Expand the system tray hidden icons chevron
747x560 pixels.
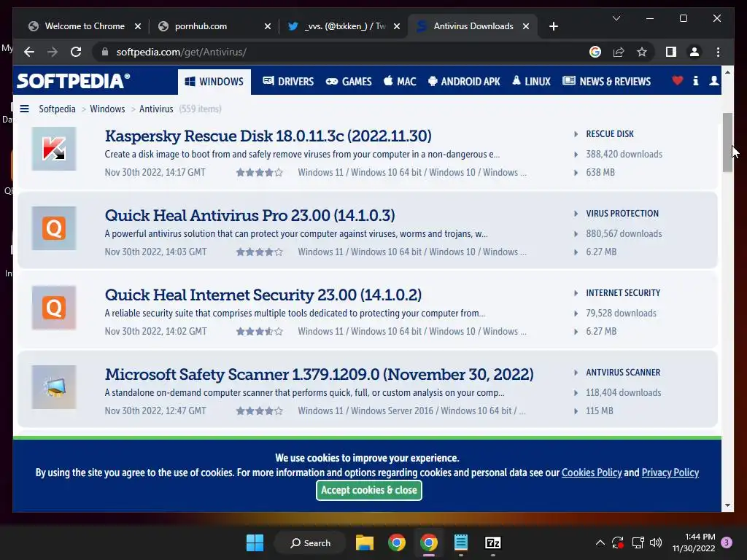coord(600,542)
